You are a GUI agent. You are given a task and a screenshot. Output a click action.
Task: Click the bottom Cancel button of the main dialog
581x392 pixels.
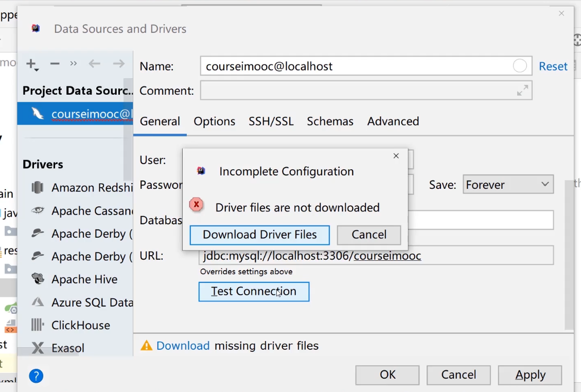tap(459, 375)
